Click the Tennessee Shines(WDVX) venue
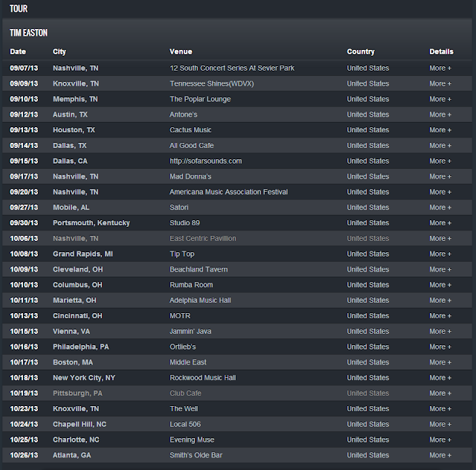The height and width of the screenshot is (470, 476). (211, 83)
